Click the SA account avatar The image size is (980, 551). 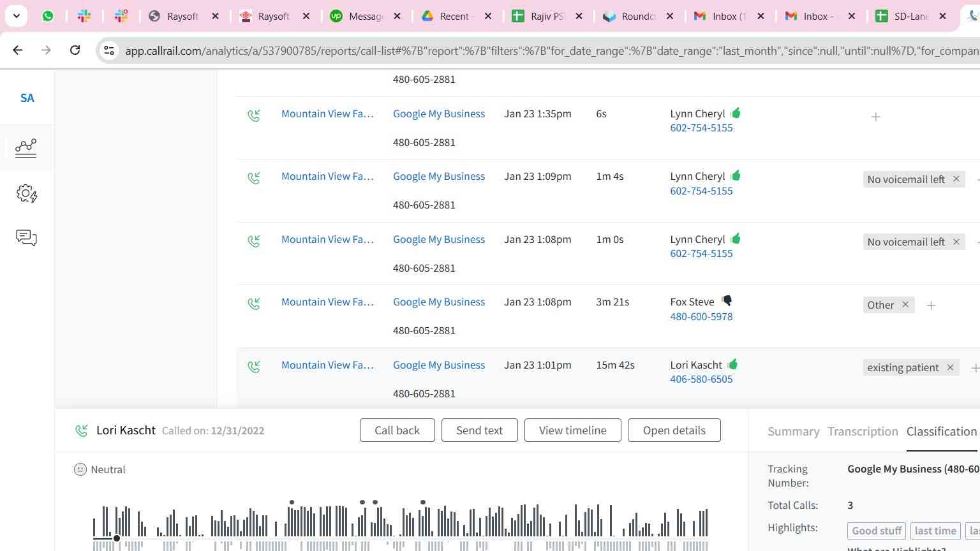click(27, 98)
